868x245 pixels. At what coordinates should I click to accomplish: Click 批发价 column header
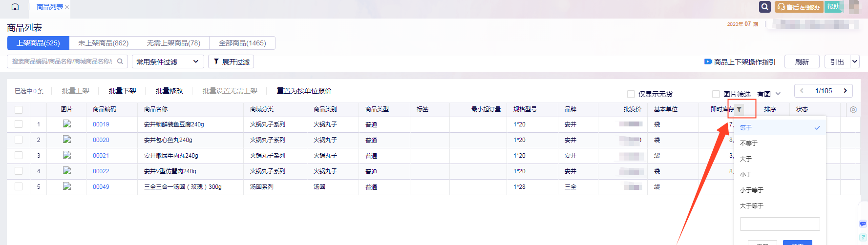pyautogui.click(x=633, y=109)
